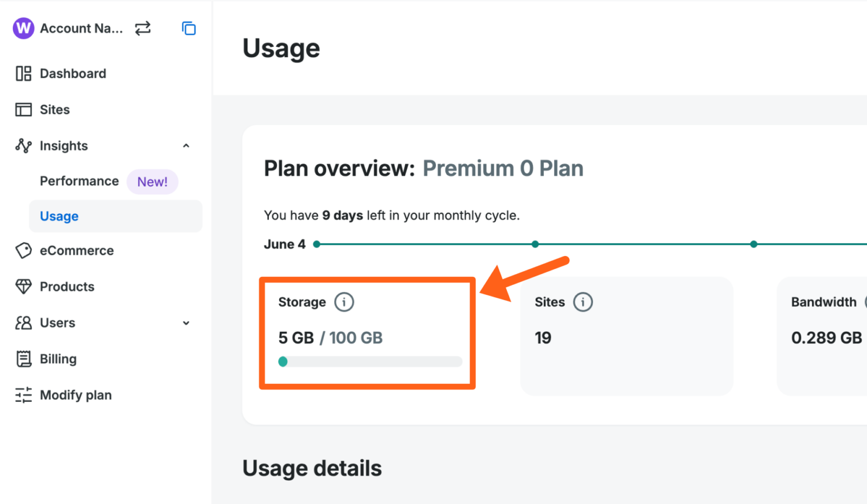Select the Sites icon in sidebar
The height and width of the screenshot is (504, 867).
coord(23,109)
